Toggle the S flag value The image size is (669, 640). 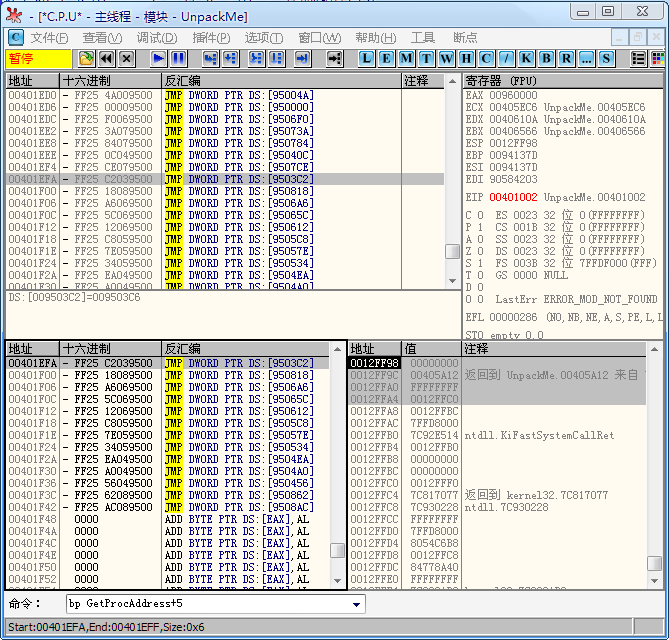pos(480,263)
